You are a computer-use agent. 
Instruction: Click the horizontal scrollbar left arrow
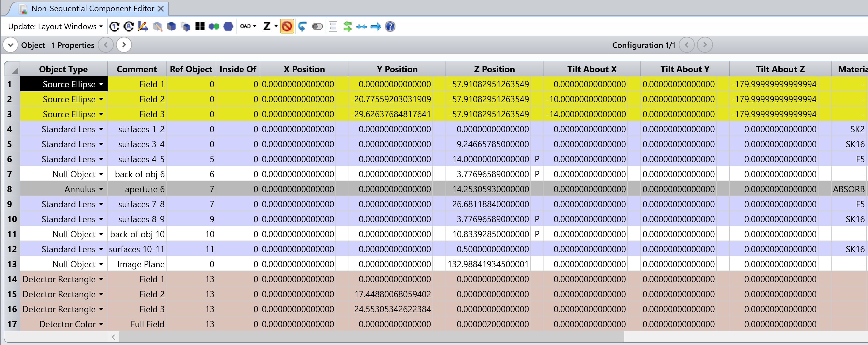point(114,337)
